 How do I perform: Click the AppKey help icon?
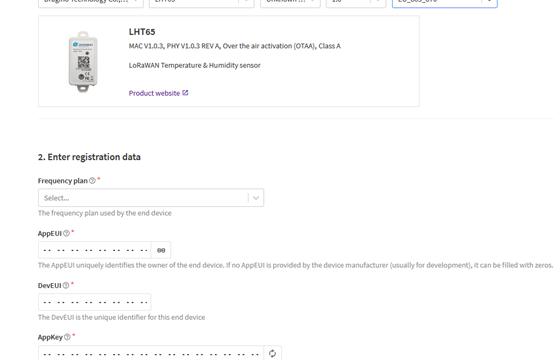coord(67,337)
